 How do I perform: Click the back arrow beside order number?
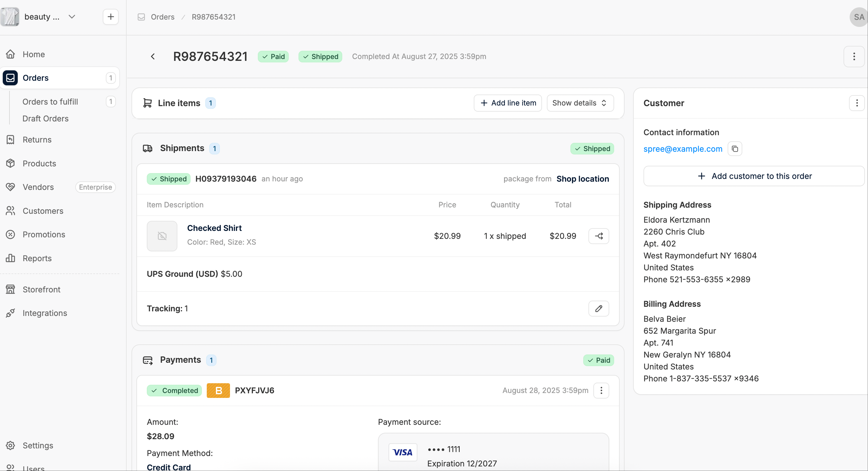(x=153, y=56)
